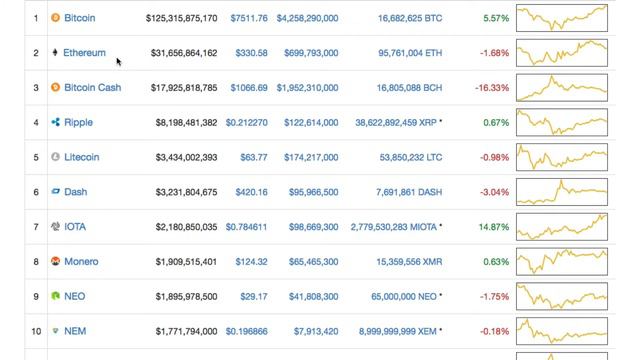The width and height of the screenshot is (640, 360).
Task: Open the IOTA price graph thumbnail
Action: click(x=562, y=227)
